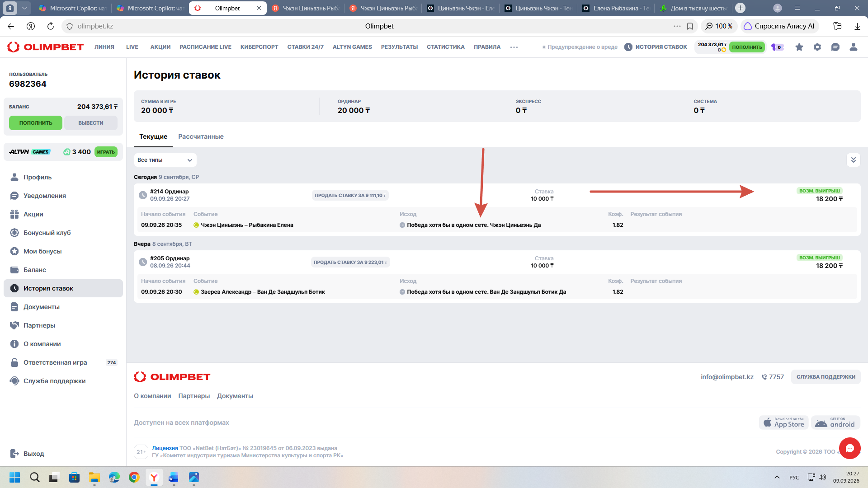Screen dimensions: 868x488
Task: Open Партнеры in the sidebar
Action: tap(63, 325)
